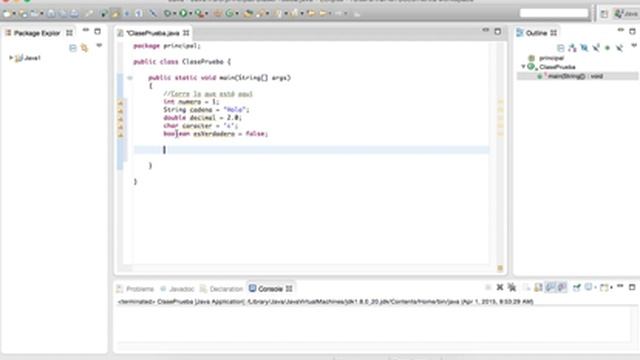Click Remove Launch X in Console

point(500,288)
